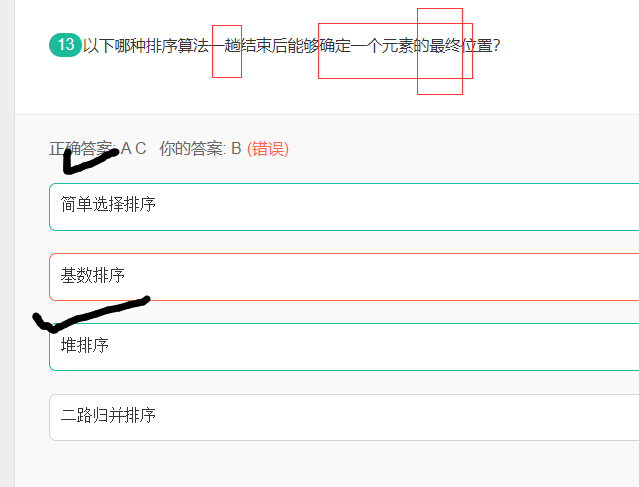Click the word 最终 inside the tall red box
This screenshot has width=639, height=487.
coord(445,46)
